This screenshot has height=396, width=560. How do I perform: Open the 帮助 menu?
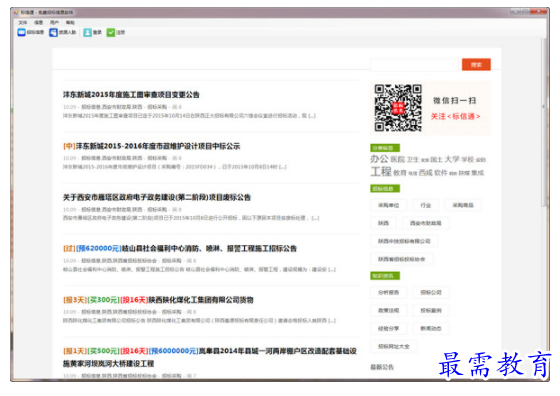point(70,22)
